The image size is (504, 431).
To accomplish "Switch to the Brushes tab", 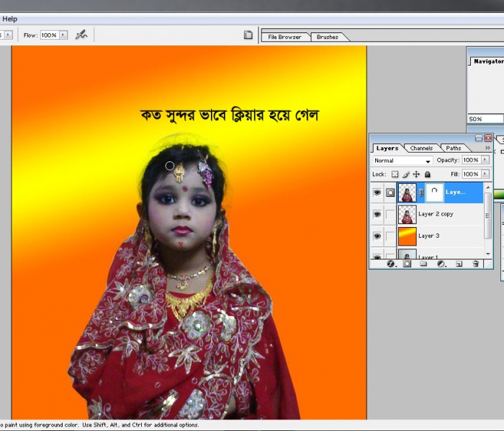I will tap(327, 37).
